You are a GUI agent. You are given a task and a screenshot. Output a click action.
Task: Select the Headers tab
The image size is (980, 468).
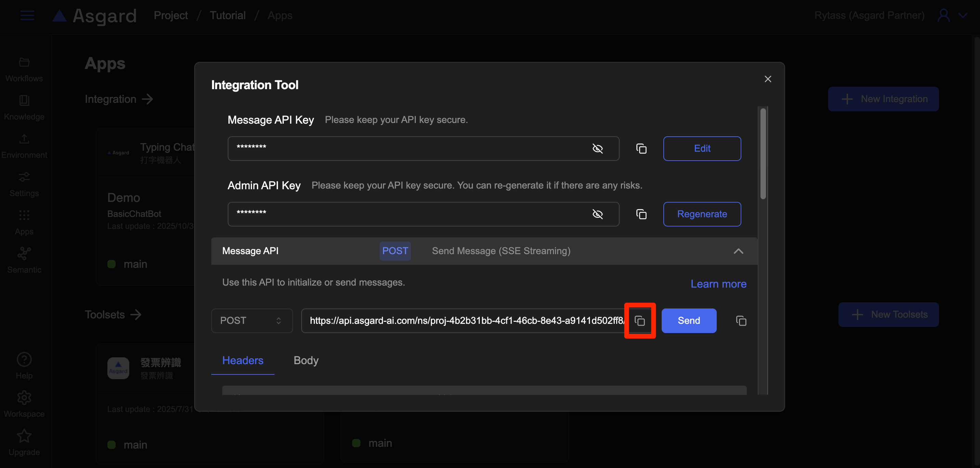(242, 360)
